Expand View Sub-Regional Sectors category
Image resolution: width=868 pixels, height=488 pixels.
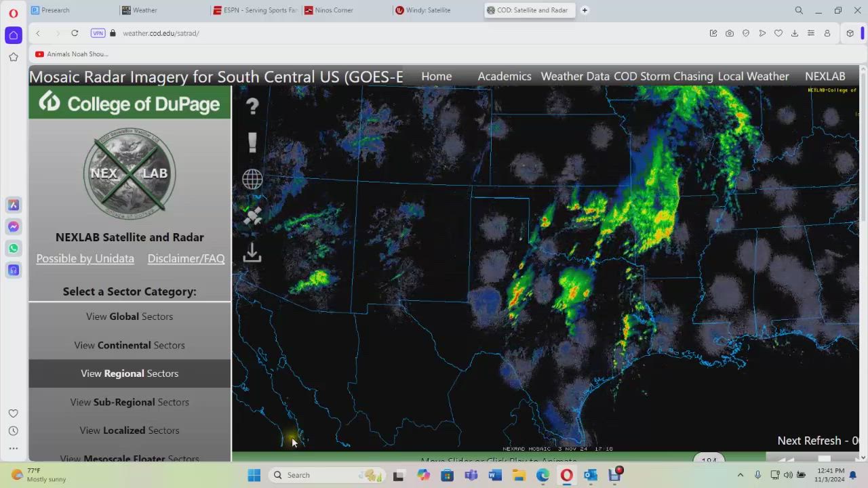130,402
